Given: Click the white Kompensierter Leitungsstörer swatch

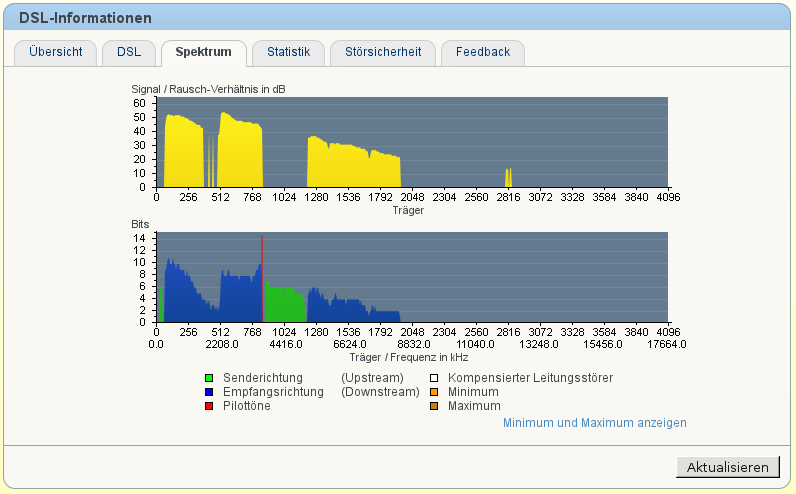Looking at the screenshot, I should tap(434, 378).
